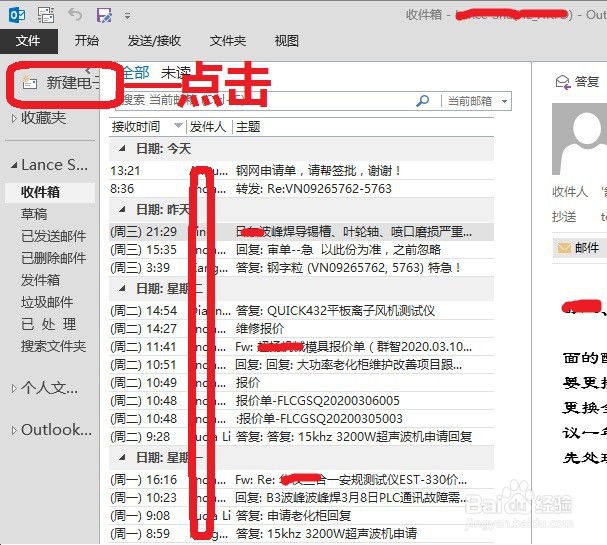
Task: Collapse the folder pane with the small arrow
Action: [88, 70]
